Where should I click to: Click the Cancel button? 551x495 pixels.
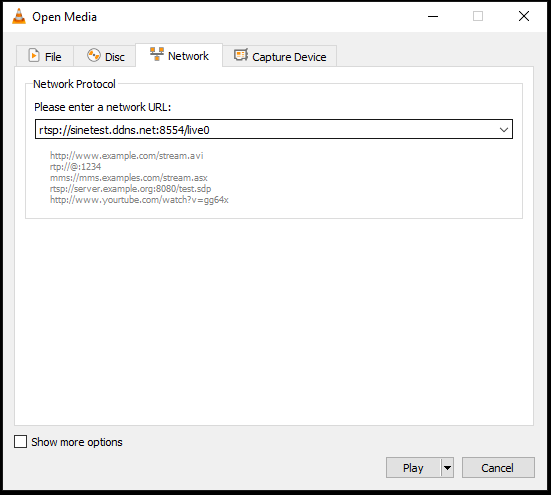(x=498, y=468)
